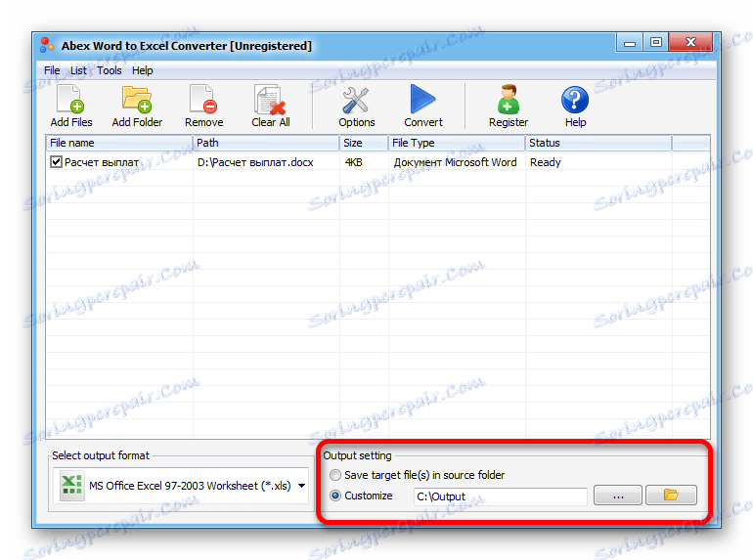Image resolution: width=753 pixels, height=560 pixels.
Task: Click the Ready status cell
Action: [x=545, y=162]
